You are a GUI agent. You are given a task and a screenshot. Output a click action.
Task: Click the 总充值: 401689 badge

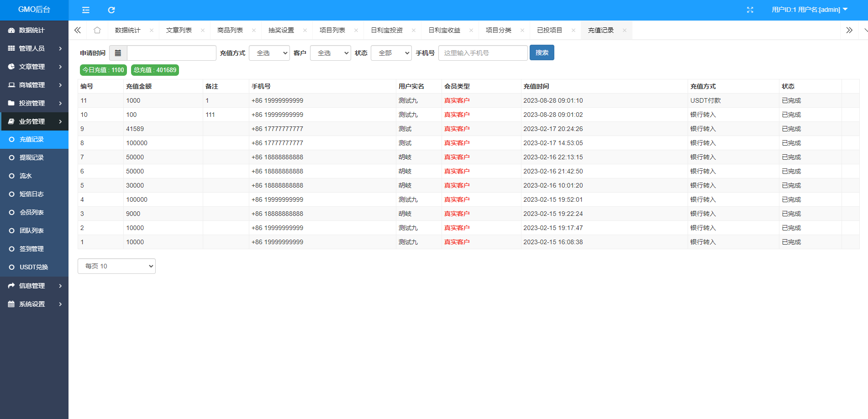[155, 70]
